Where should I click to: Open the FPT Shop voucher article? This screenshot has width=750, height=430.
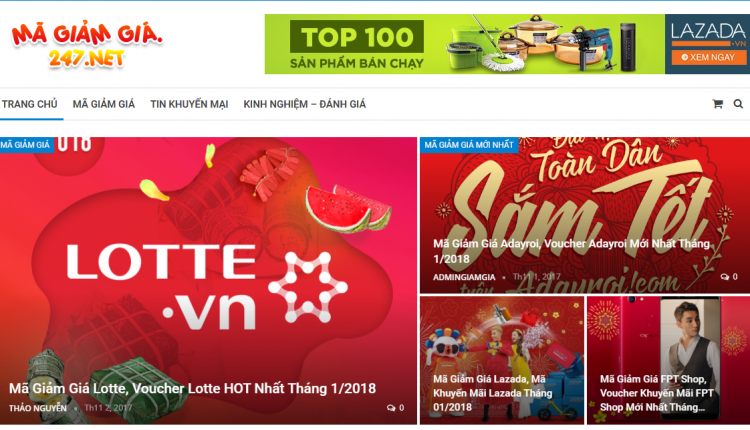tap(657, 393)
